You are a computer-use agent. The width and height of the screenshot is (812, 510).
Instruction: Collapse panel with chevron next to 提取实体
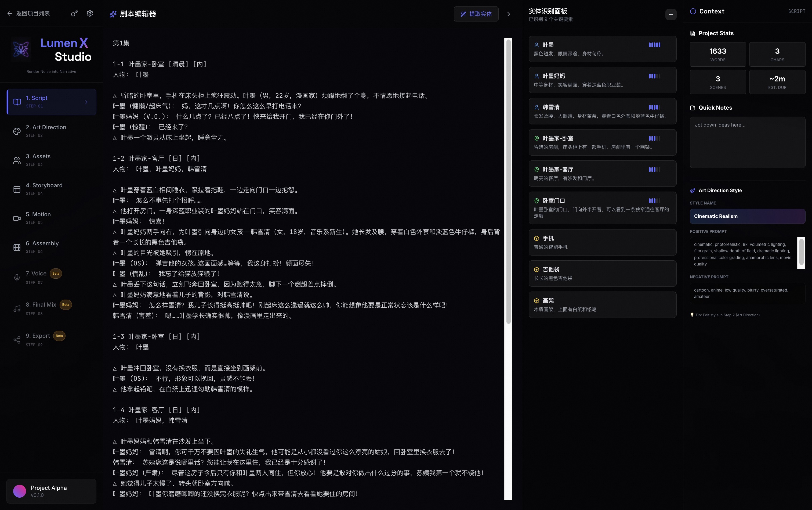[x=509, y=14]
